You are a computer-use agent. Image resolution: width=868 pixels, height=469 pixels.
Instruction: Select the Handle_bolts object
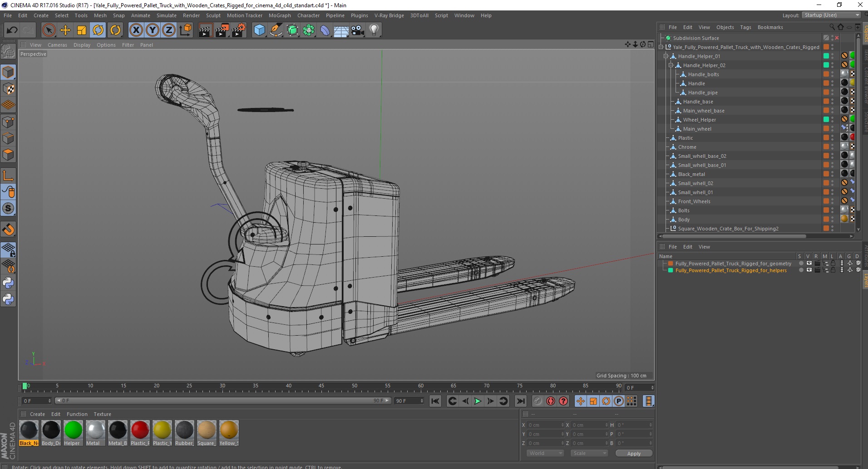pyautogui.click(x=703, y=74)
